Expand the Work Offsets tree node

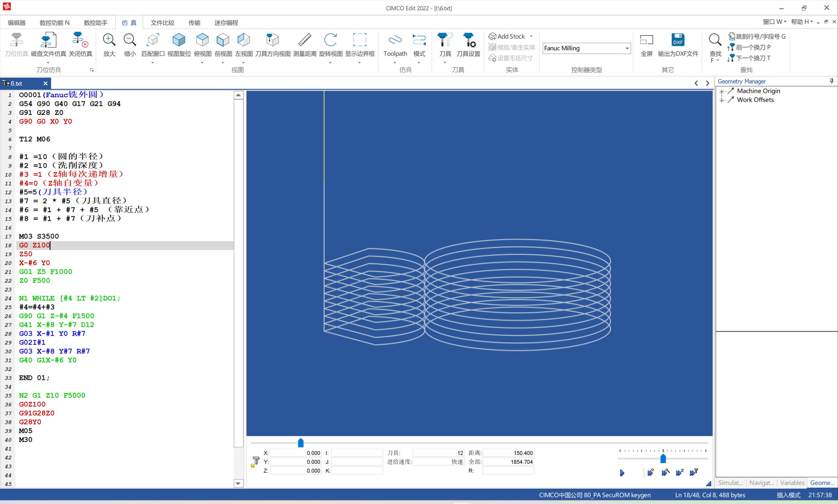pyautogui.click(x=721, y=100)
